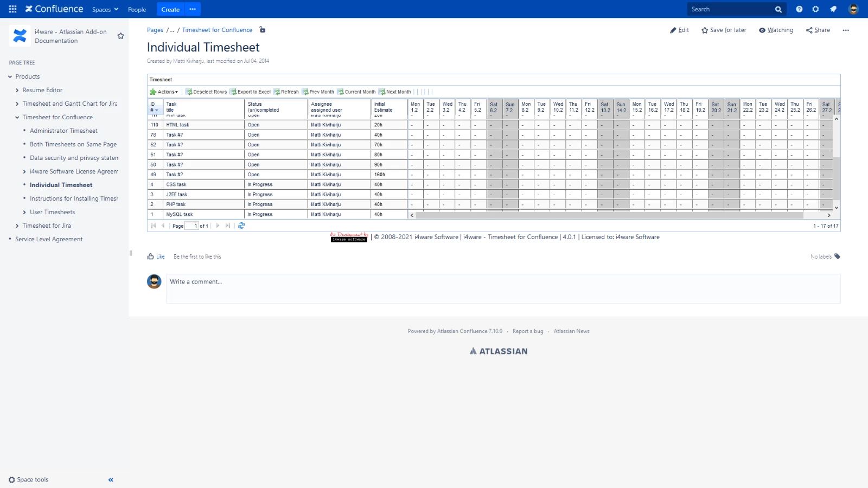This screenshot has height=488, width=868.
Task: Go to next page in grid pager
Action: pos(218,226)
